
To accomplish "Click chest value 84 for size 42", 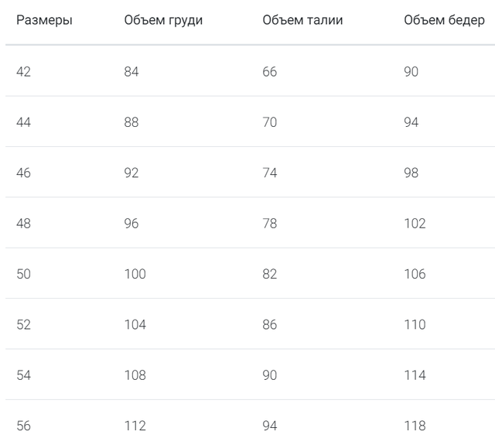I will coord(131,72).
